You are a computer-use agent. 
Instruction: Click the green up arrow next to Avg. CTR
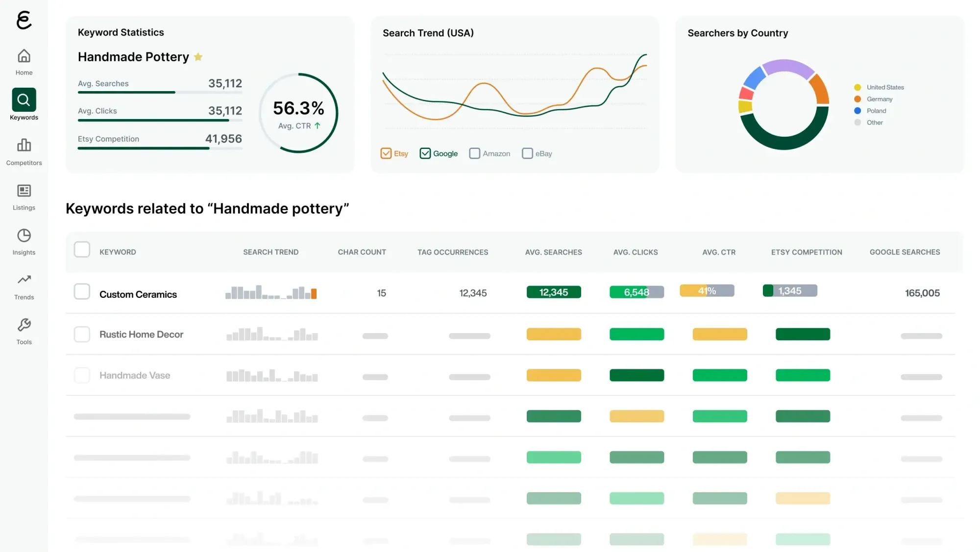click(318, 125)
